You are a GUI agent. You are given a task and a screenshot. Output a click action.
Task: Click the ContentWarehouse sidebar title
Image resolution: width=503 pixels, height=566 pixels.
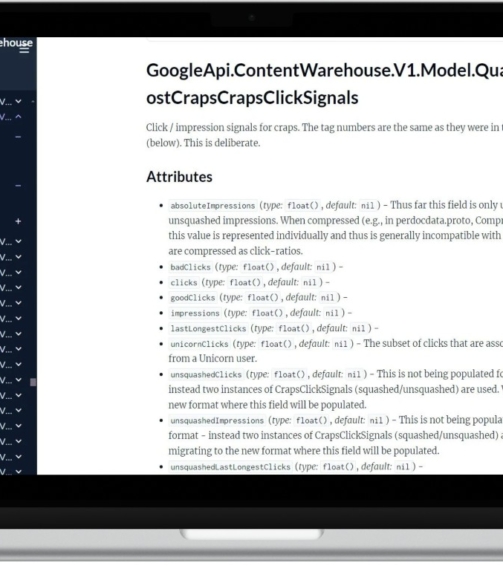16,43
